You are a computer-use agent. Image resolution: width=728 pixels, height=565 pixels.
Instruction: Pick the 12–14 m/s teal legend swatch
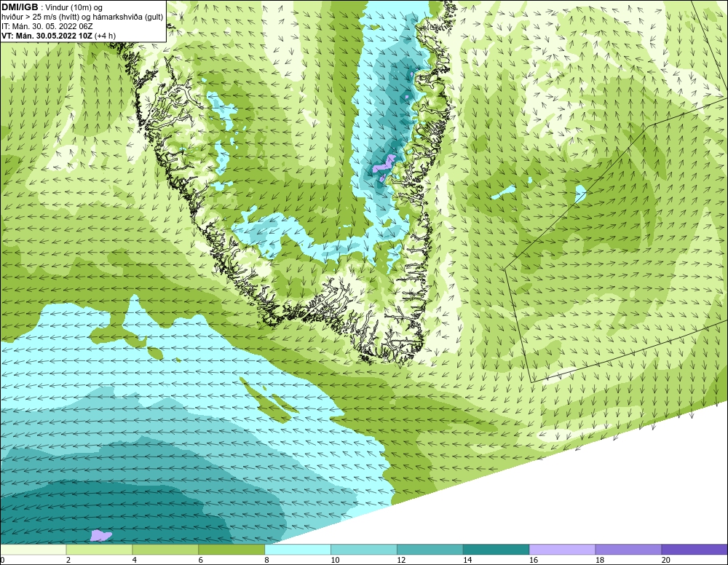tap(430, 550)
